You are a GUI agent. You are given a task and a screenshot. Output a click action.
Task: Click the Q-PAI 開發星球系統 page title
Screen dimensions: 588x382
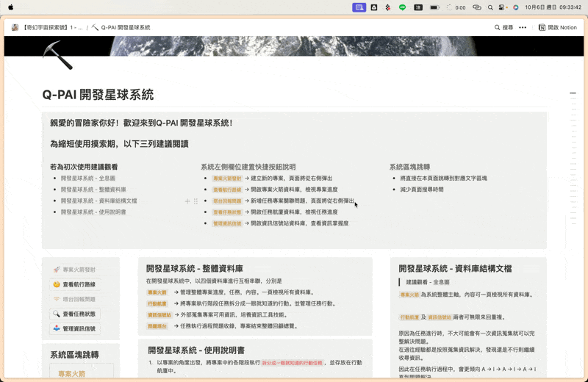(98, 95)
